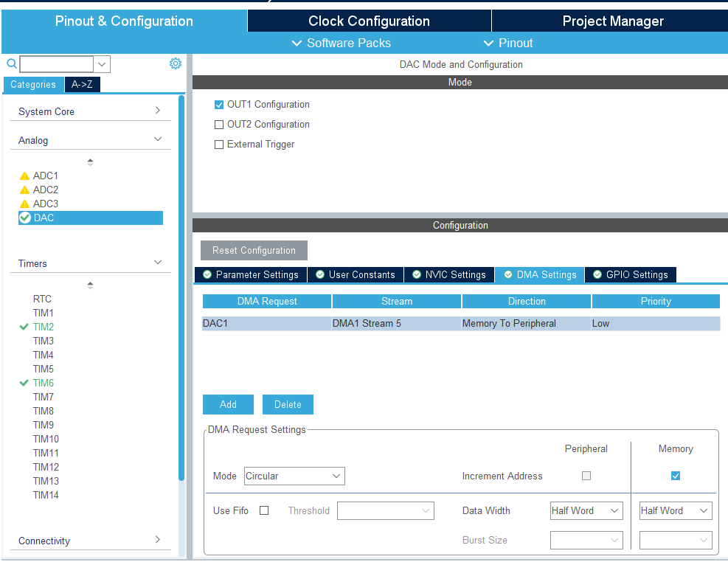Click the categories panel vertical scrollbar
This screenshot has width=728, height=562.
pos(181,288)
